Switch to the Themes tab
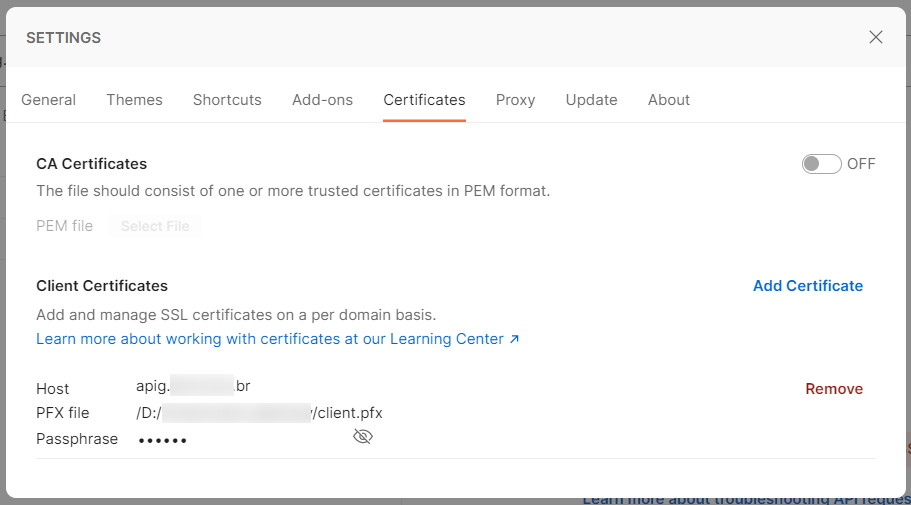This screenshot has width=911, height=505. [x=134, y=100]
